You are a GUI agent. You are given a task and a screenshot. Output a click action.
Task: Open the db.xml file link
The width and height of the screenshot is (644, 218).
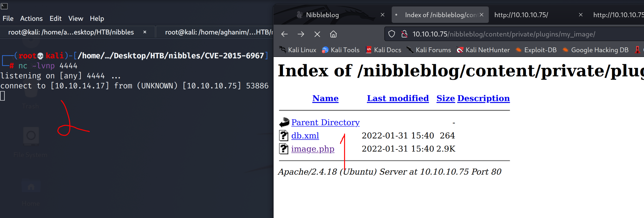point(305,135)
